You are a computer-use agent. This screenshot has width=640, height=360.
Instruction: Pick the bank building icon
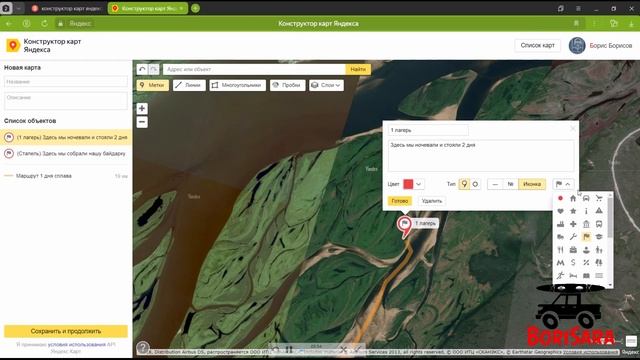click(586, 224)
